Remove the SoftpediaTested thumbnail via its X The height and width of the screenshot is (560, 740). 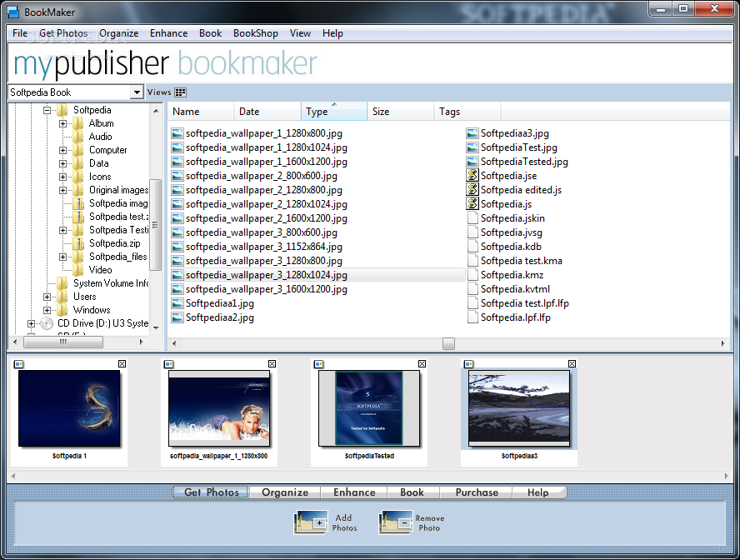pyautogui.click(x=422, y=363)
